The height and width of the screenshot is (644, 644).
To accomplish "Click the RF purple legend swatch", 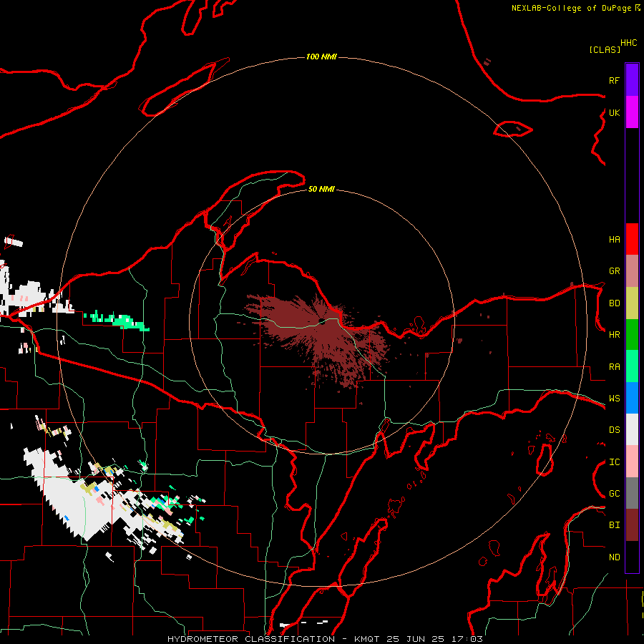I will [x=632, y=80].
